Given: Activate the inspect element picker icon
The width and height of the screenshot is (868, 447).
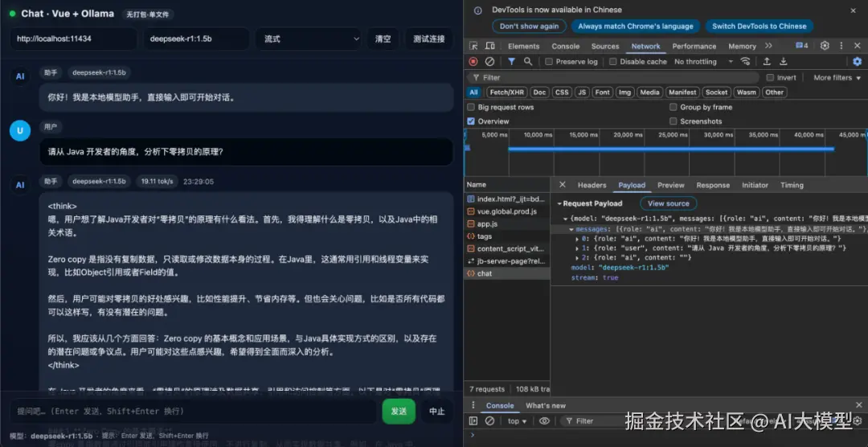Looking at the screenshot, I should [473, 46].
